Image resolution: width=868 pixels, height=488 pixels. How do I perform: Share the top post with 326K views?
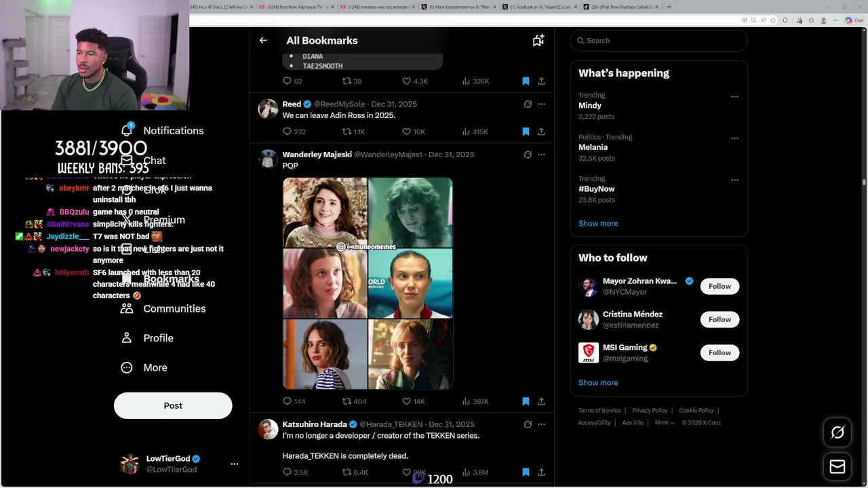(541, 81)
